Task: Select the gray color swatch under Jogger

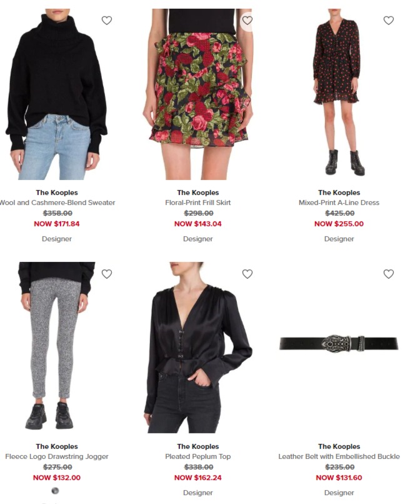Action: pyautogui.click(x=55, y=491)
